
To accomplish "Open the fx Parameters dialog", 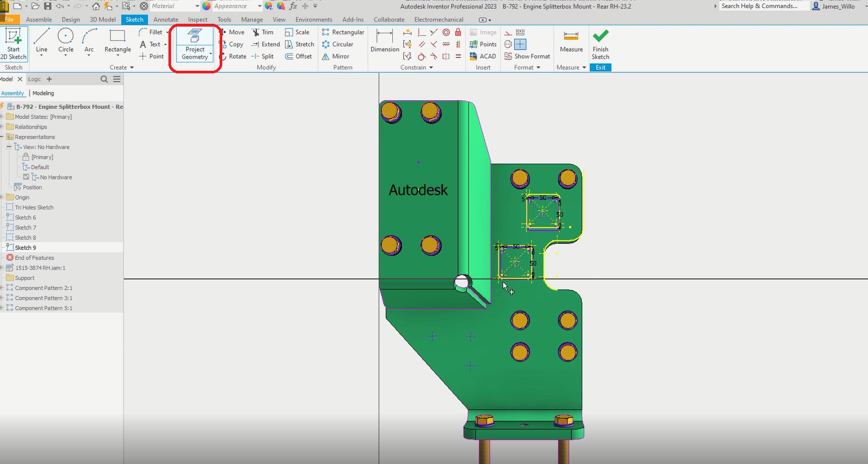I will click(x=294, y=6).
